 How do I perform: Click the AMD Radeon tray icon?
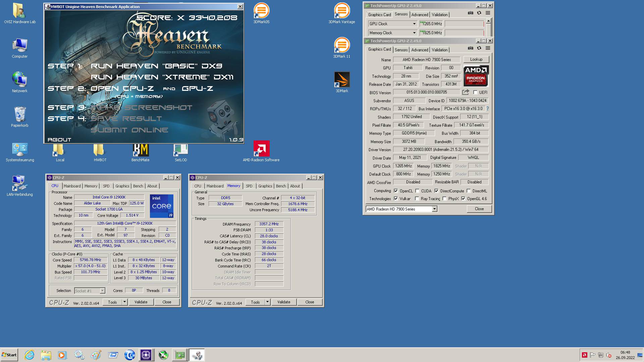coord(584,355)
